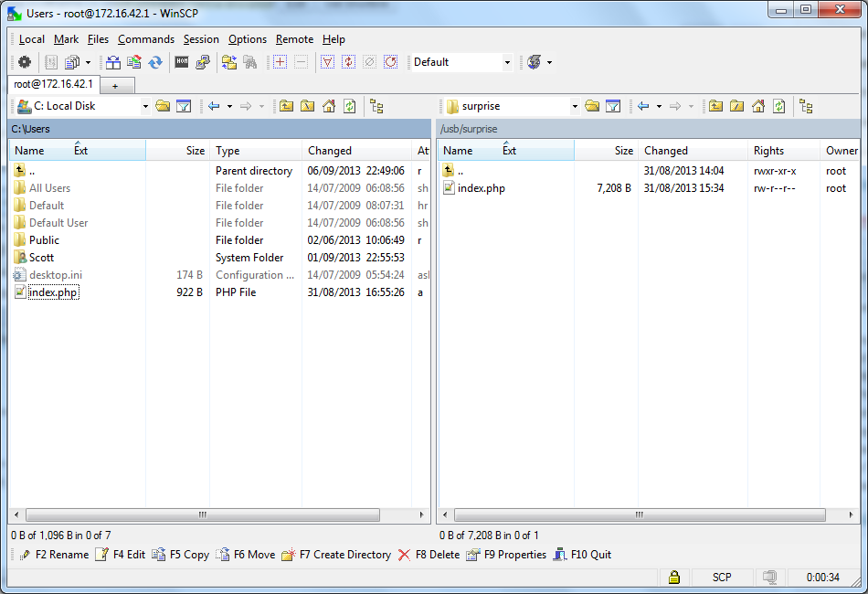Click the red triangle selection filter icon
This screenshot has width=868, height=594.
point(328,62)
